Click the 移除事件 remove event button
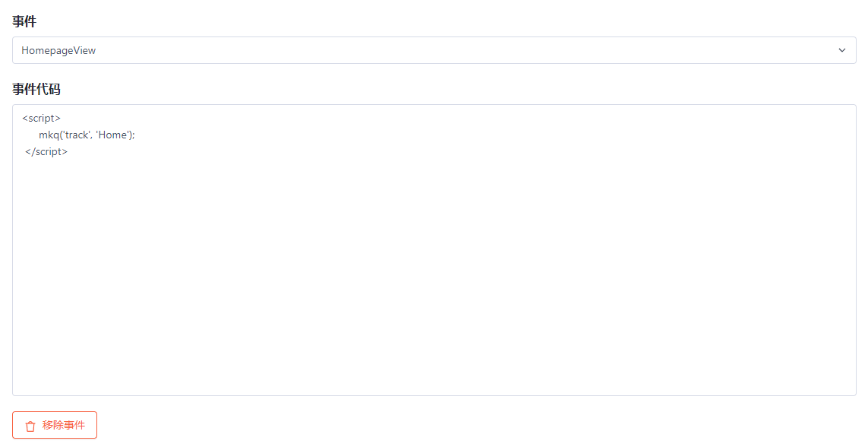 [55, 425]
